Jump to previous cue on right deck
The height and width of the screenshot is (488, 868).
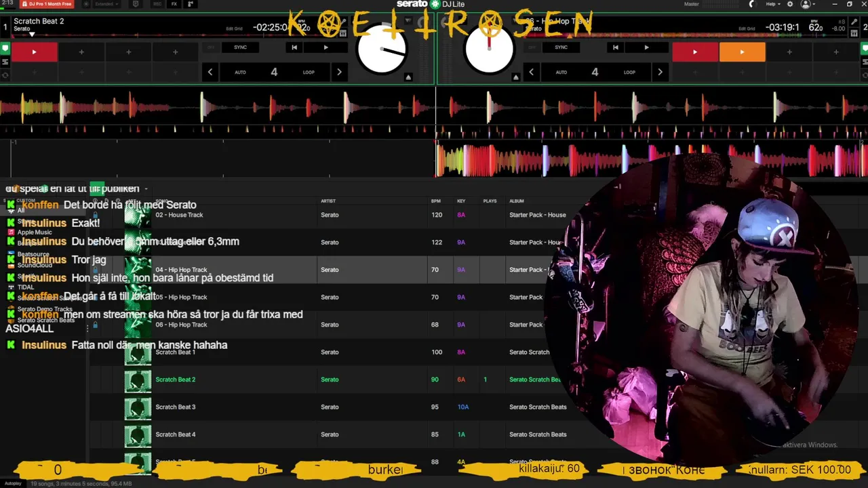coord(615,47)
